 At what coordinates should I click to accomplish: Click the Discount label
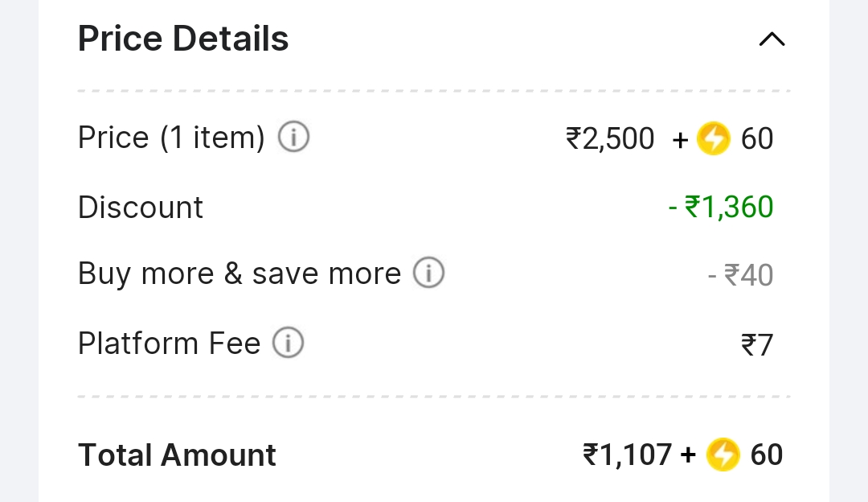point(141,208)
